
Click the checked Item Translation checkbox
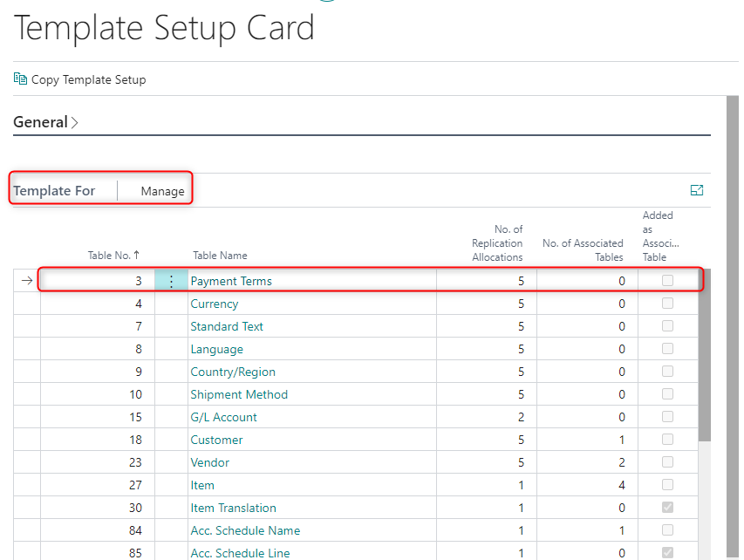(666, 507)
